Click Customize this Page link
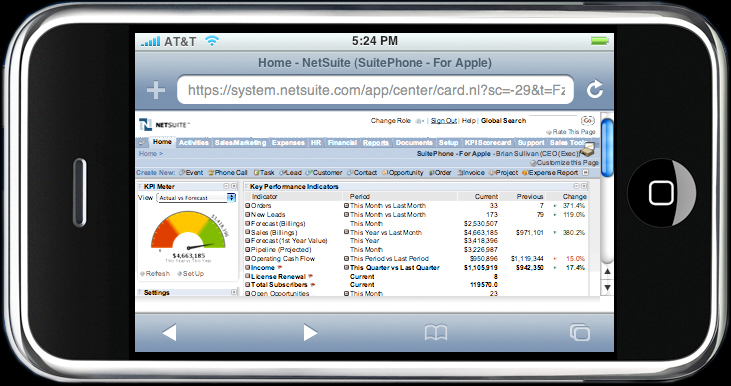This screenshot has height=386, width=731. coord(565,163)
